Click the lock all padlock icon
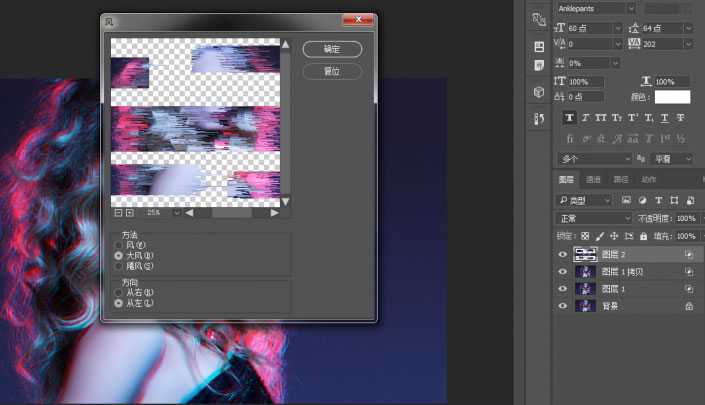Screen dimensions: 705x405 (x=642, y=236)
